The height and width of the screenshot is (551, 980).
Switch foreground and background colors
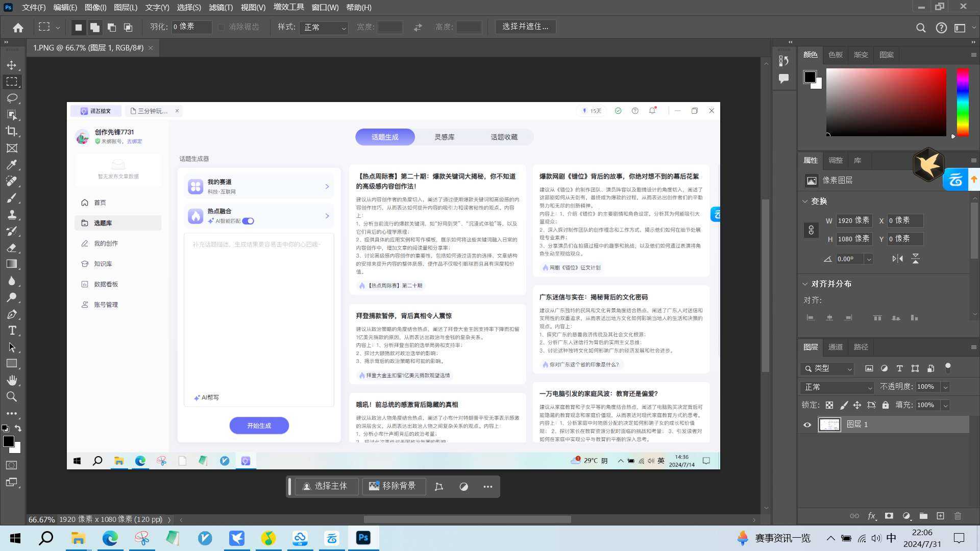[x=18, y=428]
